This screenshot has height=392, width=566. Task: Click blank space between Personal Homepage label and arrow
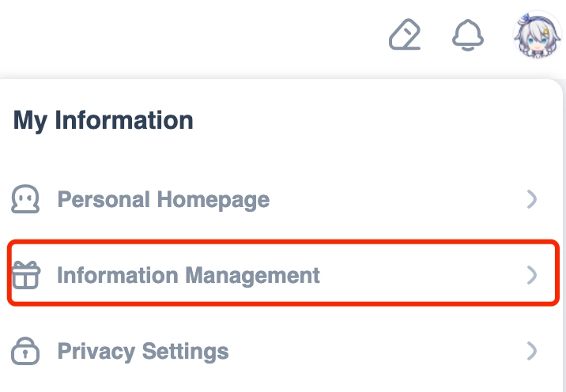pyautogui.click(x=395, y=200)
